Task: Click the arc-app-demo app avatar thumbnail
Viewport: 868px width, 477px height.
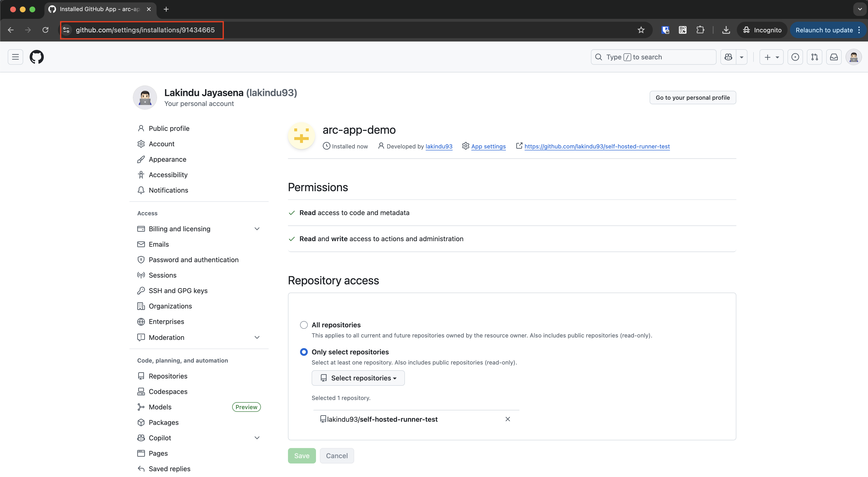Action: pyautogui.click(x=301, y=136)
